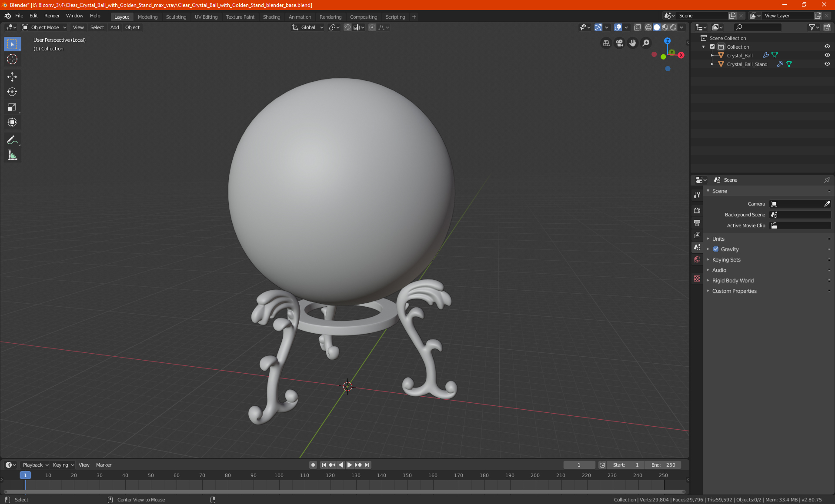Viewport: 835px width, 504px height.
Task: Open the World properties tab
Action: (x=697, y=259)
